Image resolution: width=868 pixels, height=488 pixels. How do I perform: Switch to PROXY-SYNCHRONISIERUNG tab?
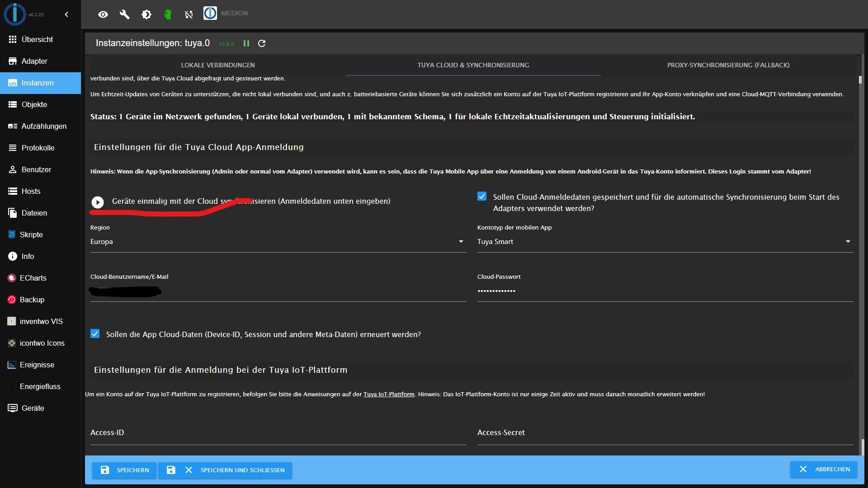click(728, 64)
